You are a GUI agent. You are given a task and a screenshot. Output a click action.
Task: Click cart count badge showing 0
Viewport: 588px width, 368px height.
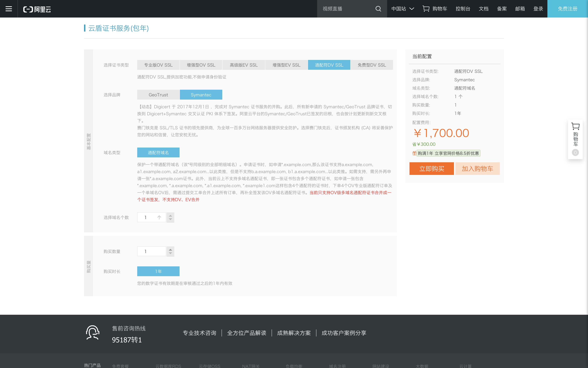pyautogui.click(x=575, y=153)
